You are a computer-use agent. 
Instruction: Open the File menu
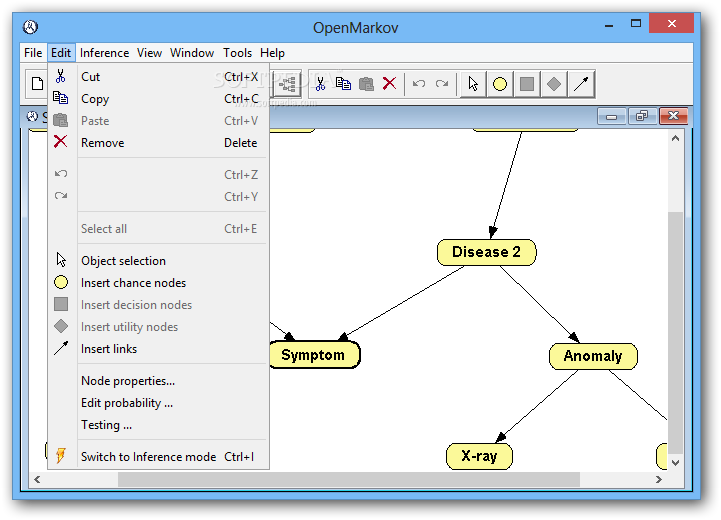click(x=33, y=53)
